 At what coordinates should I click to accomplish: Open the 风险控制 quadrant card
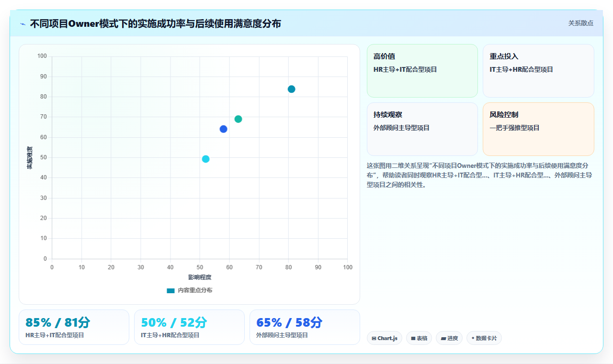pos(538,129)
